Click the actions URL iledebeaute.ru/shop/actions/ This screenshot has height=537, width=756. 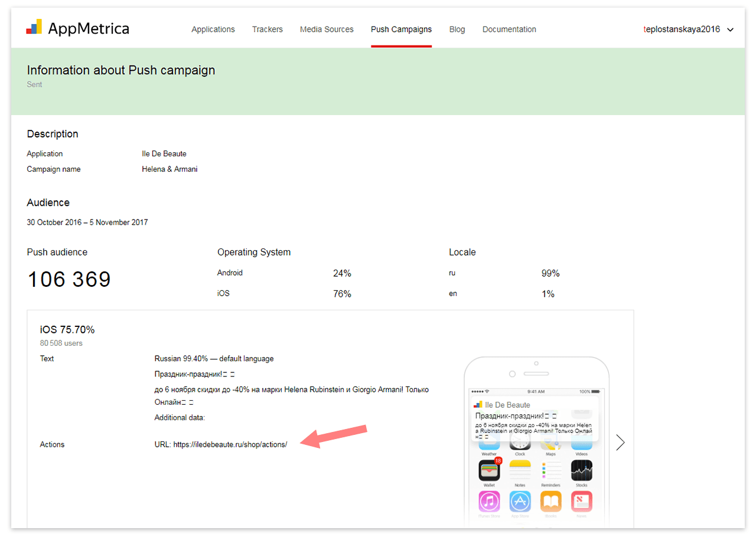point(230,444)
